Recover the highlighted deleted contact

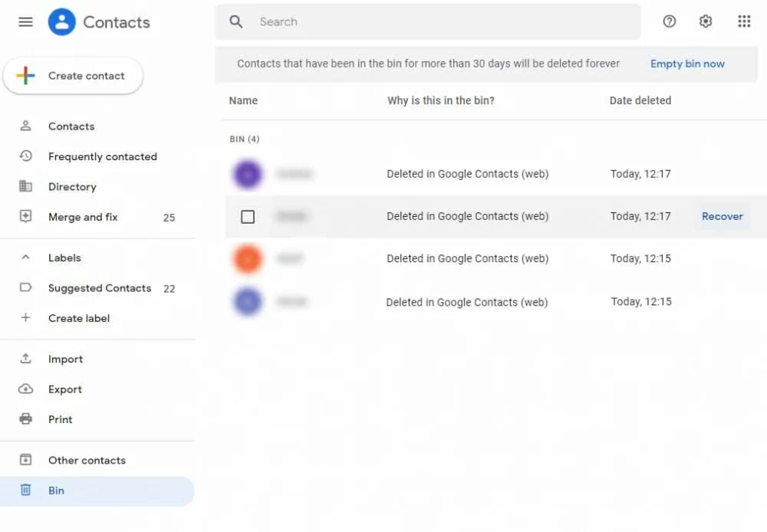(722, 216)
